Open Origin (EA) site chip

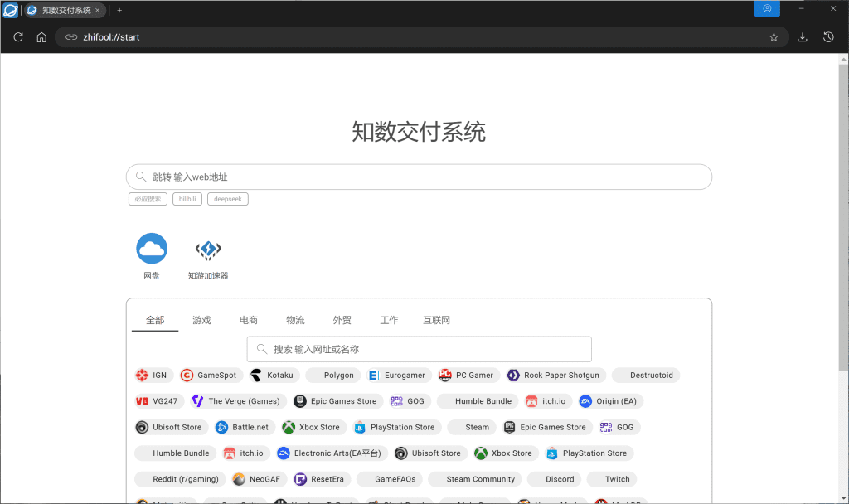click(610, 401)
